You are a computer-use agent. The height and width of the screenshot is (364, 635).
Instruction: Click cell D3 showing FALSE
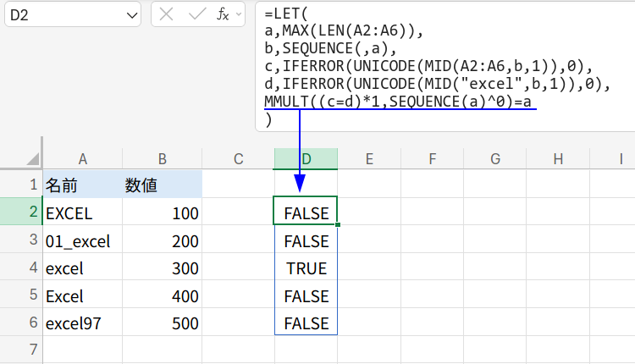306,240
